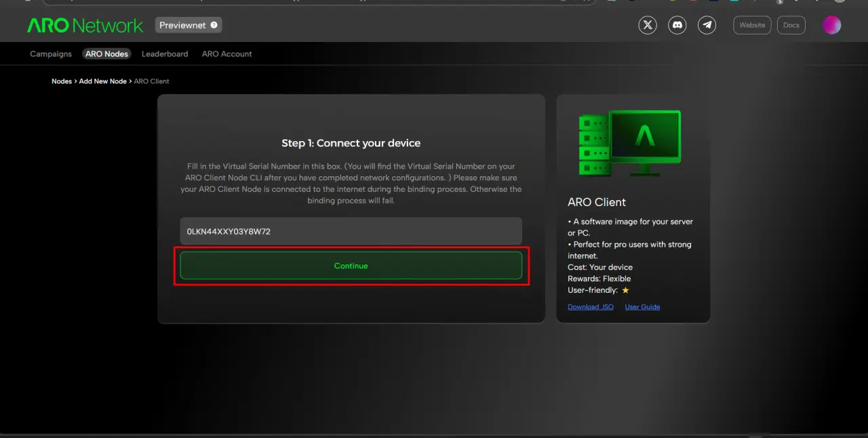Open the Docs button in header
This screenshot has width=868, height=438.
(x=791, y=25)
